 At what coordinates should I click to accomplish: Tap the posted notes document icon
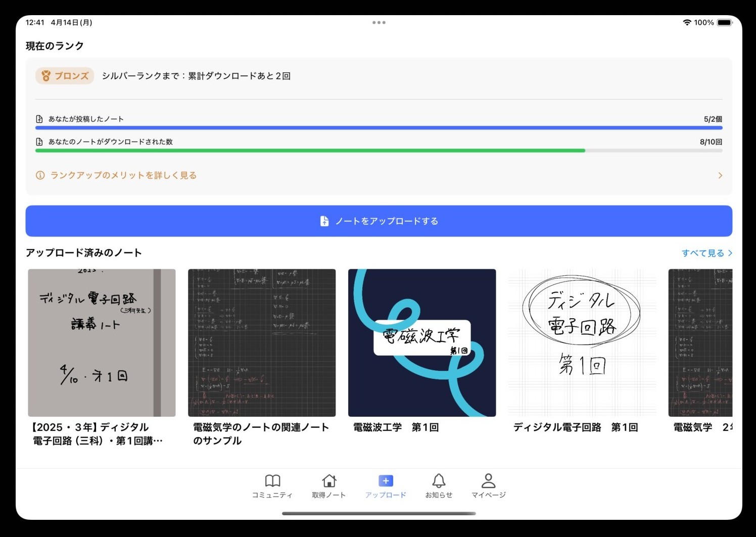[39, 119]
